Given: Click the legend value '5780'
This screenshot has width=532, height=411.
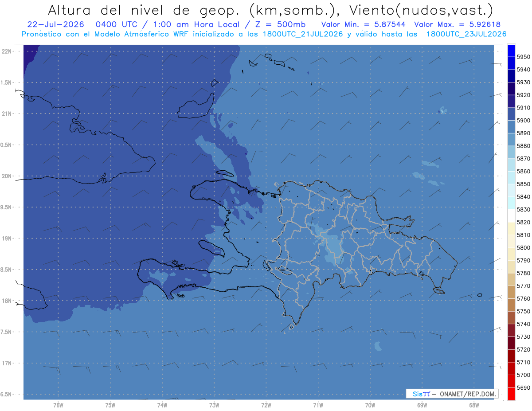Looking at the screenshot, I should coord(523,273).
